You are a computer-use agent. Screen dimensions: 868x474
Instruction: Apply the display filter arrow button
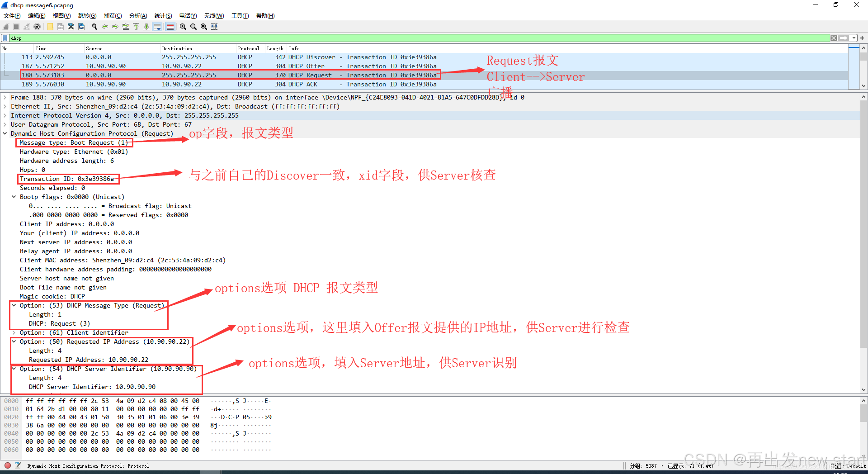coord(844,38)
